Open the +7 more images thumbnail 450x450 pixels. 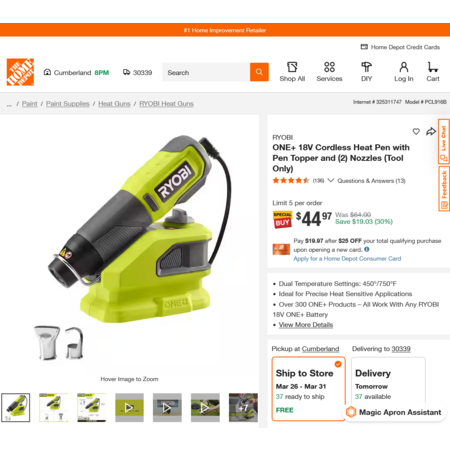[243, 407]
